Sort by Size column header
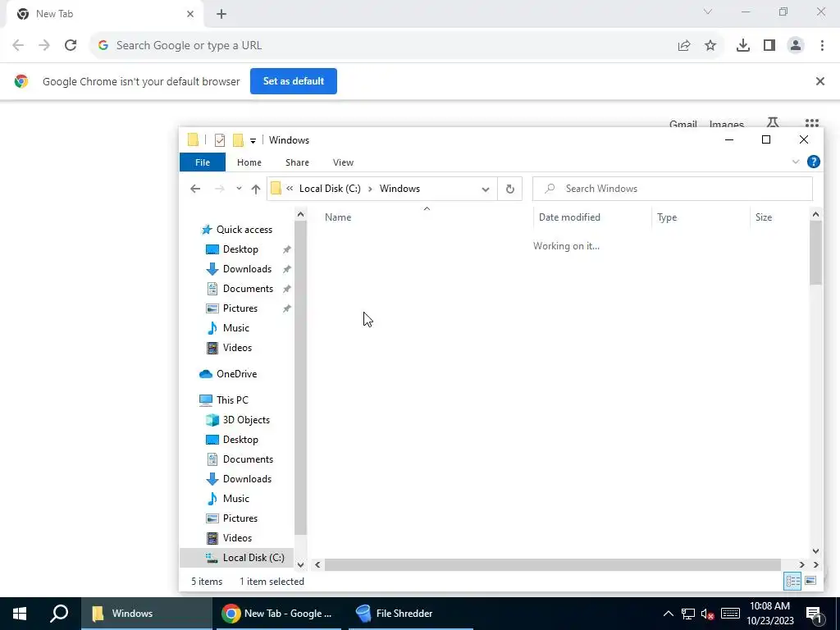 tap(764, 217)
